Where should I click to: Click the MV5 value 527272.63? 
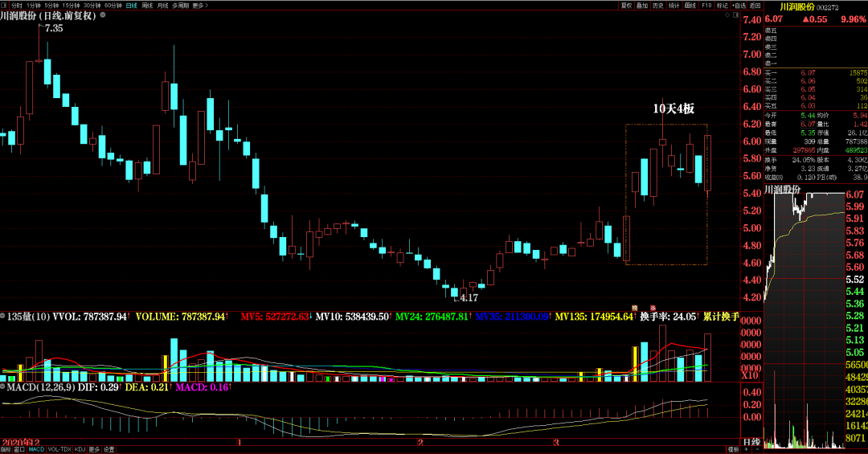(287, 317)
